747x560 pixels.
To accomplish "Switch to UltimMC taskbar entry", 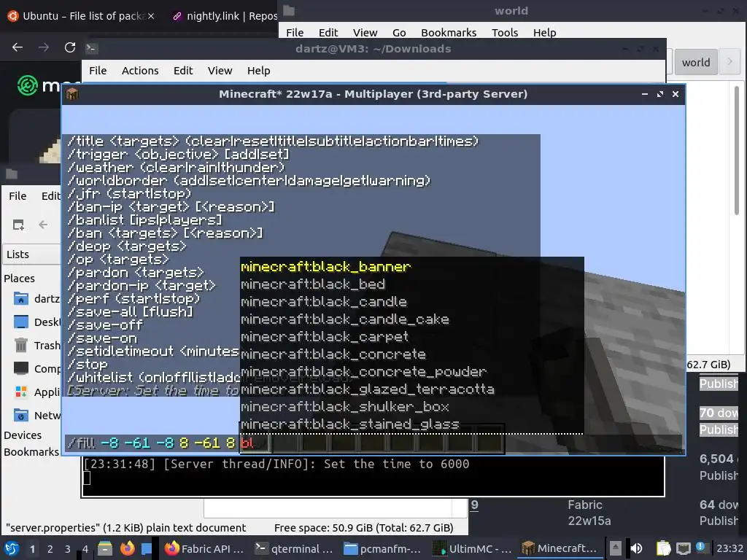I will pyautogui.click(x=472, y=548).
